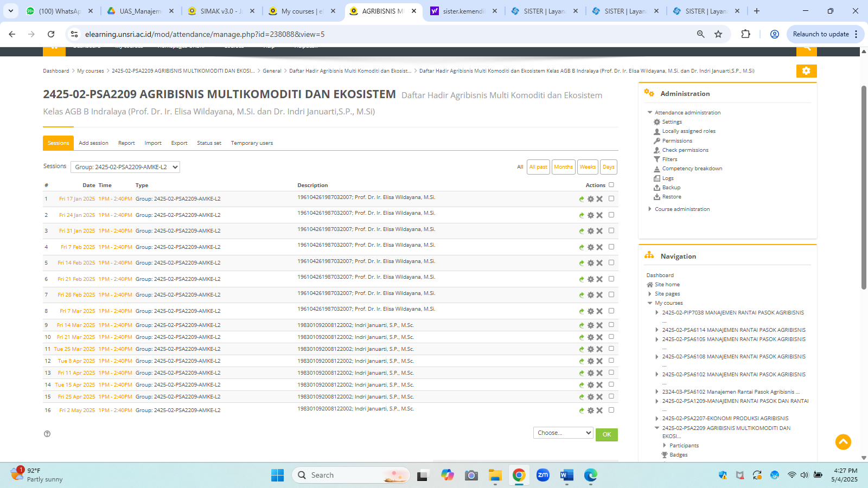The height and width of the screenshot is (488, 868).
Task: Expand 2425-02-PSA6114 Manajemen Rantai Pasok course
Action: [x=657, y=330]
